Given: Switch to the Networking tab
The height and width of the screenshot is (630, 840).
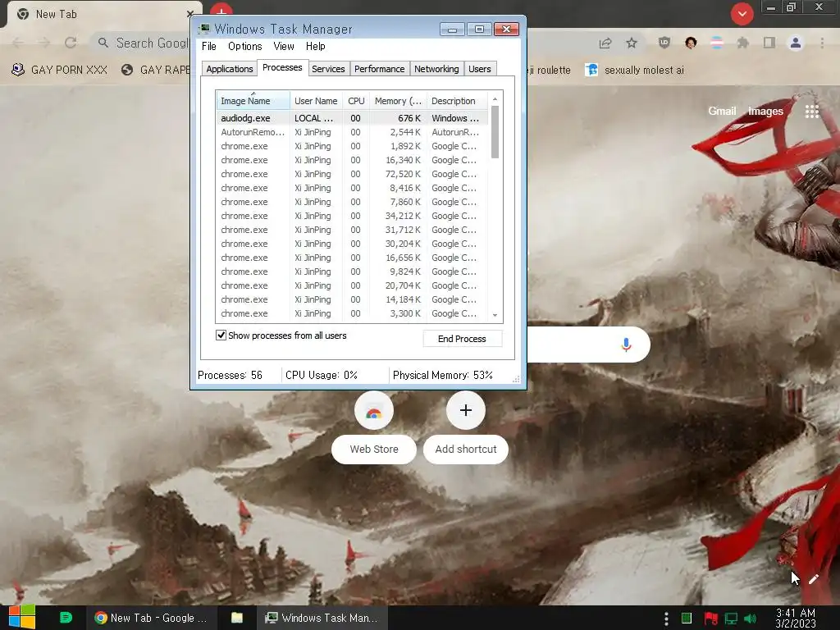Looking at the screenshot, I should click(x=436, y=69).
